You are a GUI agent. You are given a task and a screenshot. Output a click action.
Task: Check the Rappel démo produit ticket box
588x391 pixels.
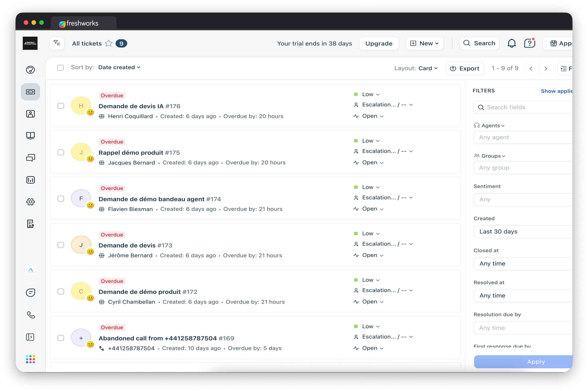[x=61, y=152]
